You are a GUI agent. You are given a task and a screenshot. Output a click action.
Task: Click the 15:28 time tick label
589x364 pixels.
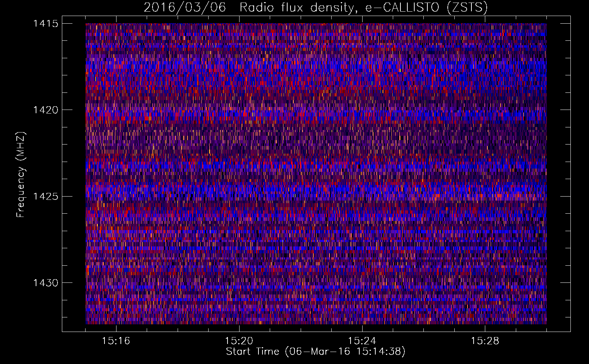click(485, 341)
